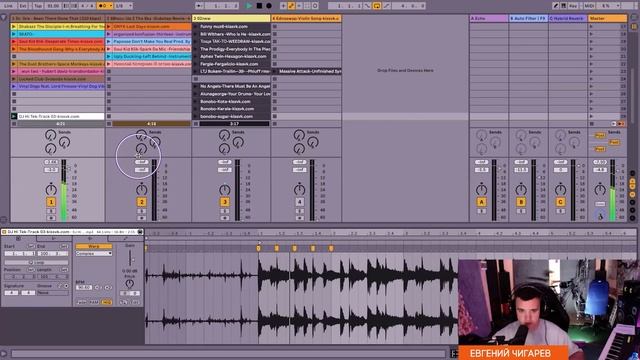
Task: Click the Back to Arrangement button
Action: coord(622,124)
